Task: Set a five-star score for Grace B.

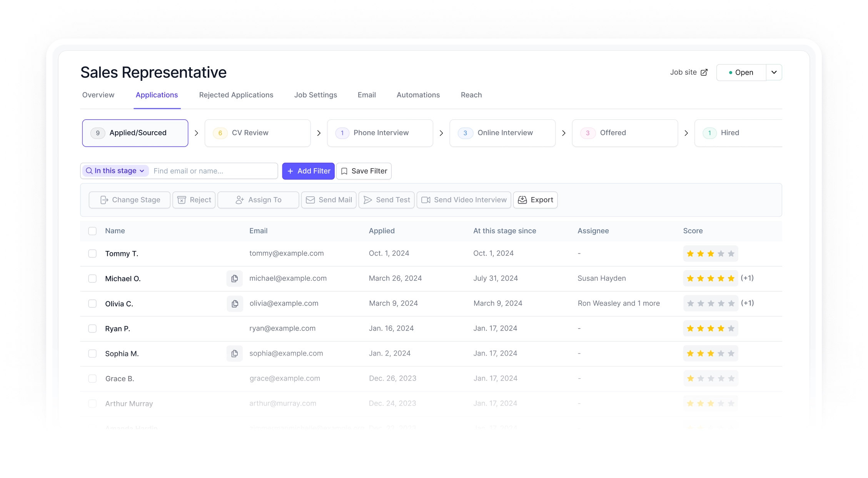Action: tap(731, 378)
